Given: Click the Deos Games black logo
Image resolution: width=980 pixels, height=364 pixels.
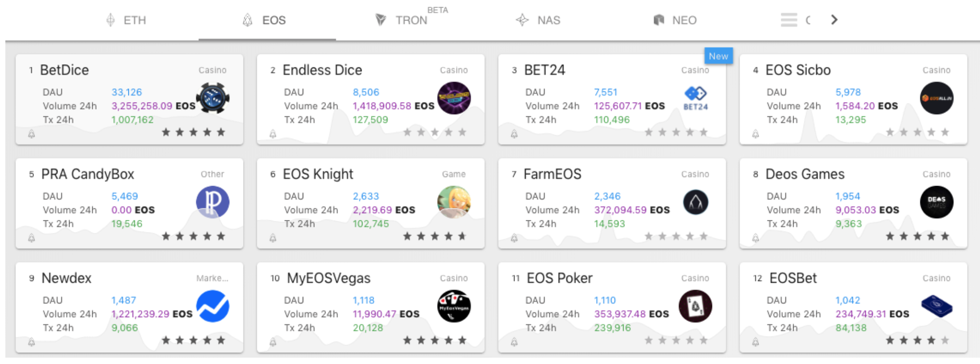Looking at the screenshot, I should tap(937, 202).
